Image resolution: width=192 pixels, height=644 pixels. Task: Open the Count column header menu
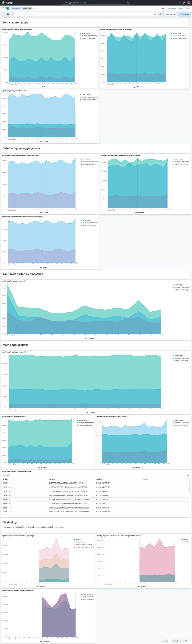(187, 479)
